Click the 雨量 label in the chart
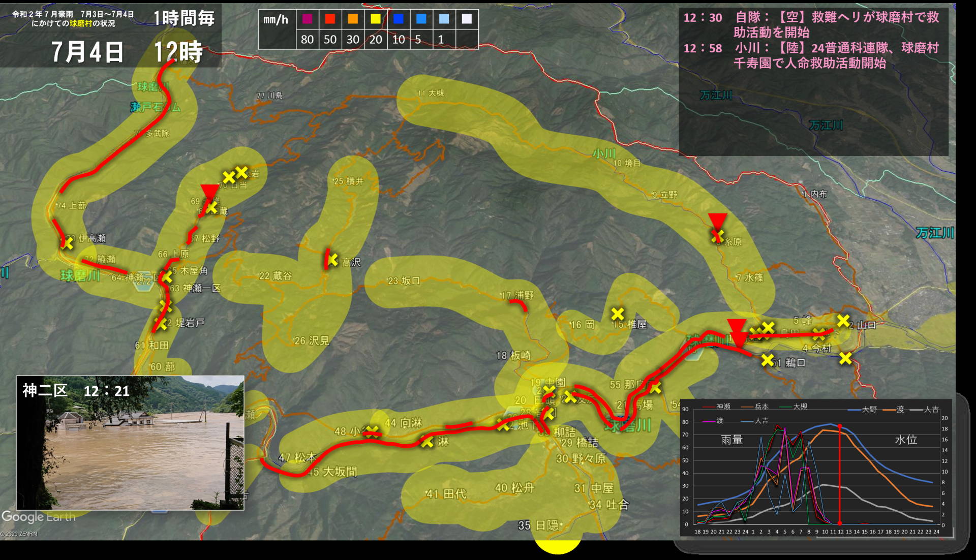The width and height of the screenshot is (976, 560). pyautogui.click(x=731, y=440)
